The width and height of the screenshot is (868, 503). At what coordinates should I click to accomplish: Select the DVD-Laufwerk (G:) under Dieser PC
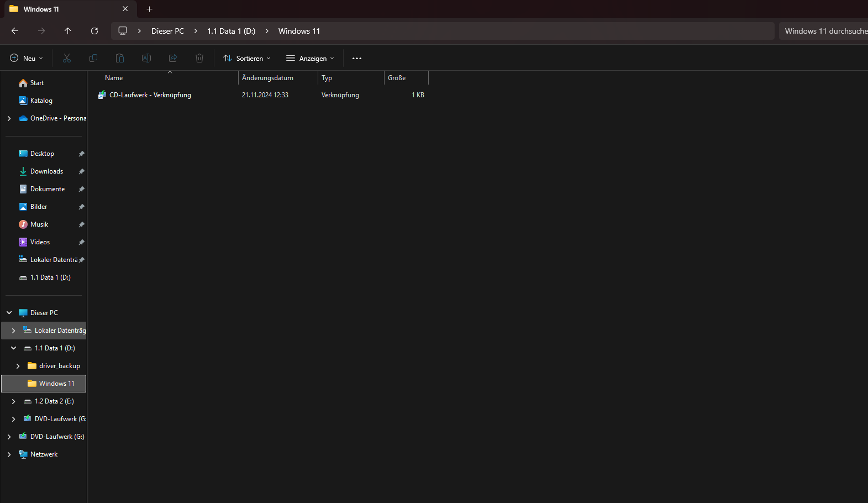point(60,419)
